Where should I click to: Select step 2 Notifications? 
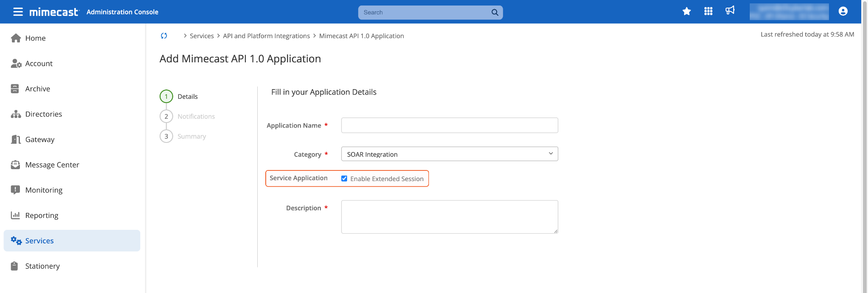pyautogui.click(x=196, y=117)
